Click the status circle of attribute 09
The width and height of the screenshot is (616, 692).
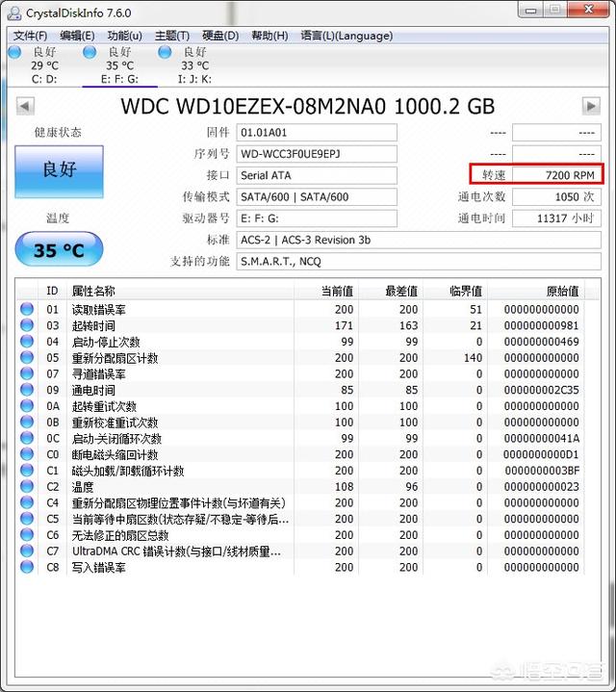(x=27, y=389)
